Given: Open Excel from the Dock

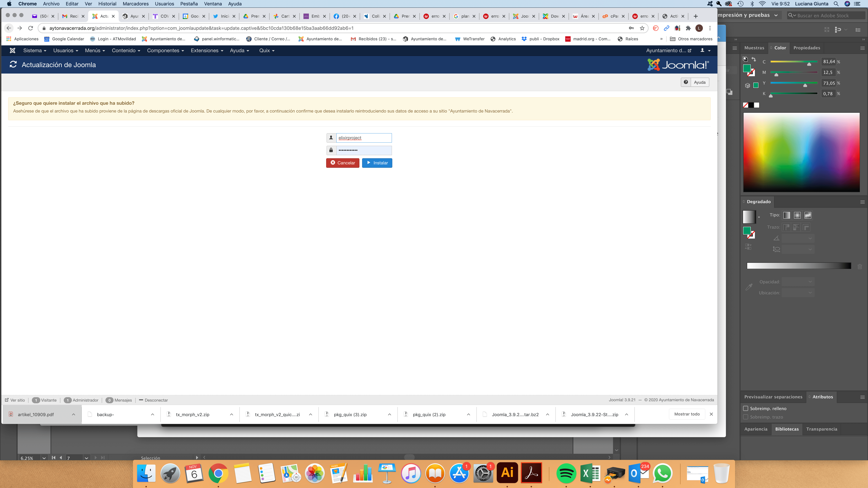Looking at the screenshot, I should click(x=590, y=473).
